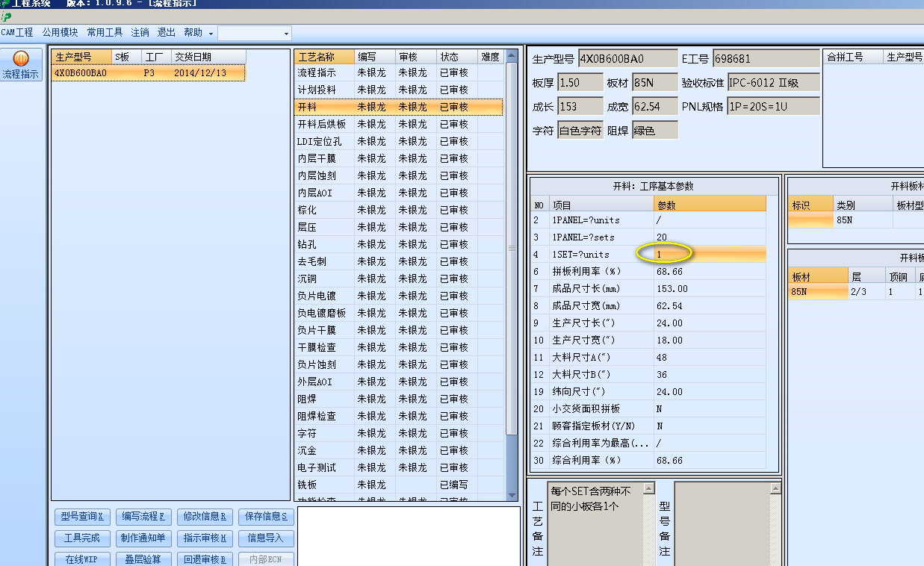Click the S板 column header
Viewport: 924px width, 566px height.
coord(126,57)
